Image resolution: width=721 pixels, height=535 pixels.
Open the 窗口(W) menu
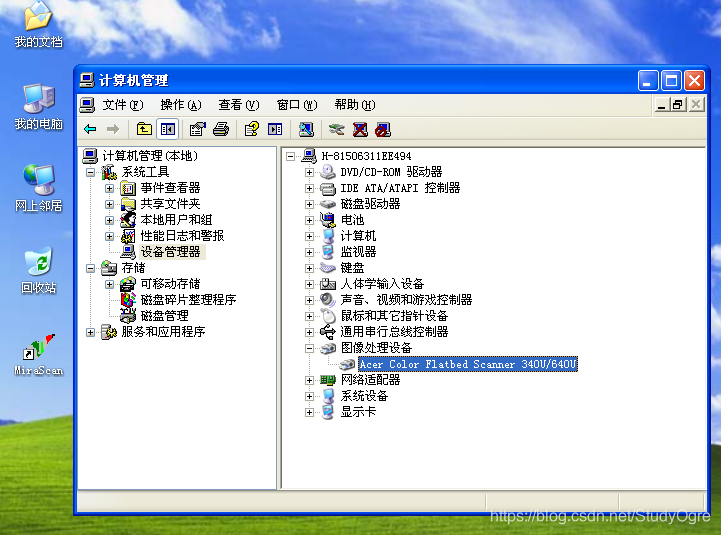click(297, 105)
